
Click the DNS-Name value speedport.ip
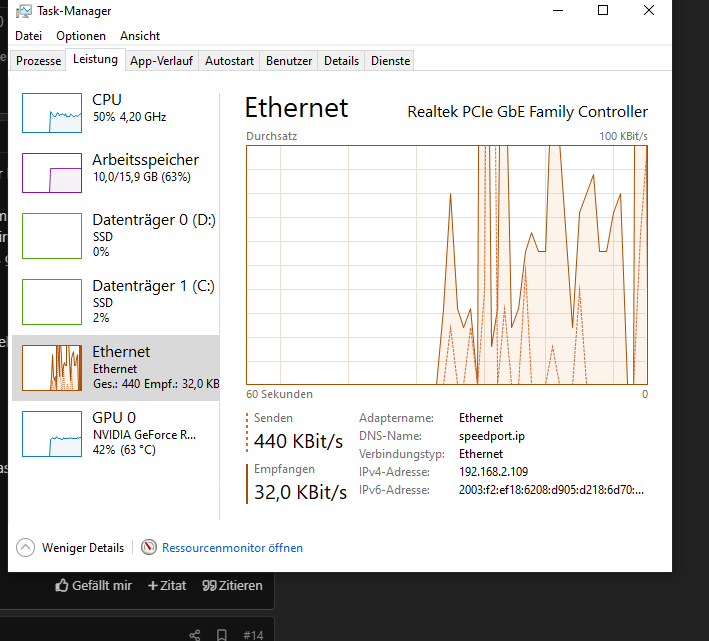point(492,436)
